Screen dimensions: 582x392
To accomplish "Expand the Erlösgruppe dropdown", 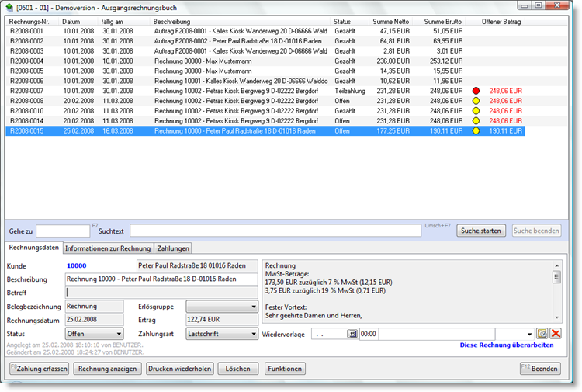I will 253,307.
